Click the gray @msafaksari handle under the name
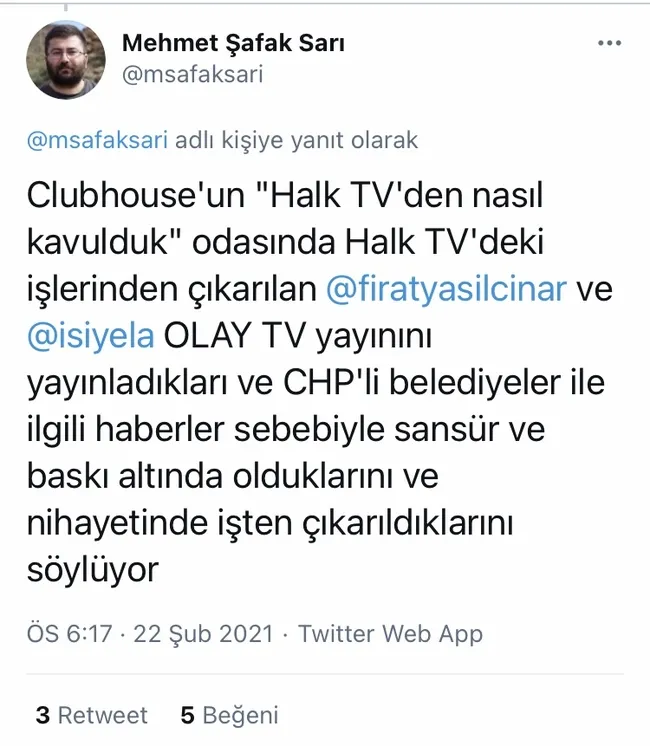 click(192, 75)
